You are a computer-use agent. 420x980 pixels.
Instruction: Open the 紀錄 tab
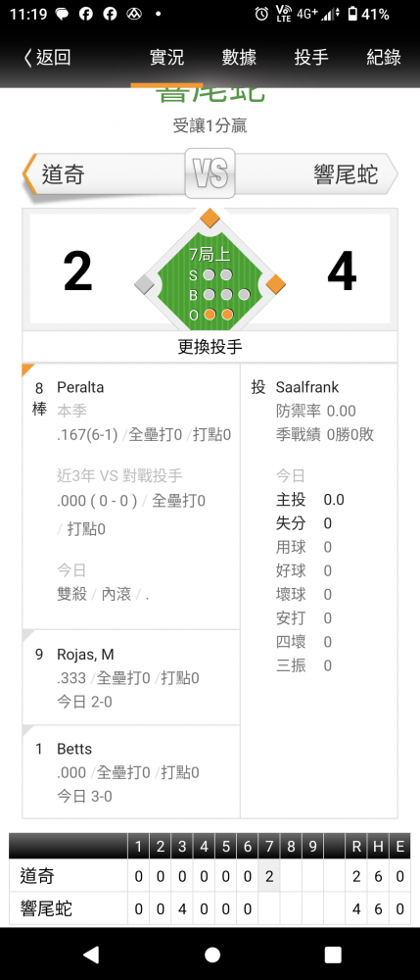(384, 58)
